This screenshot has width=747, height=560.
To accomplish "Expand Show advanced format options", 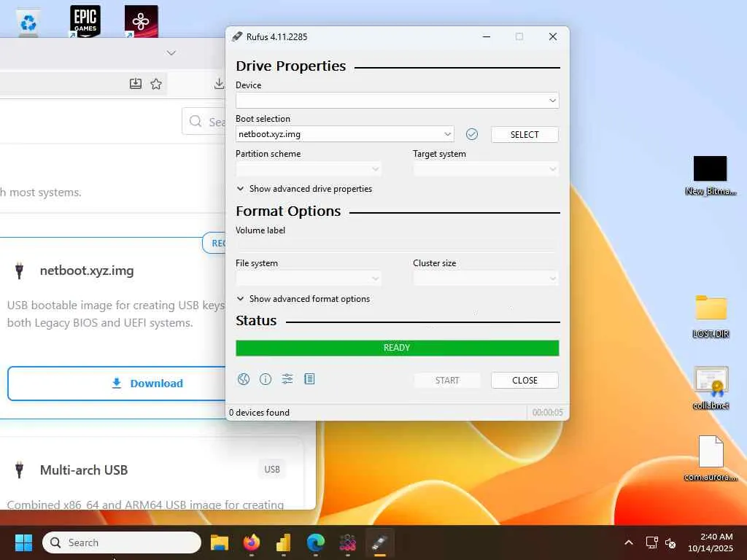I will point(303,298).
